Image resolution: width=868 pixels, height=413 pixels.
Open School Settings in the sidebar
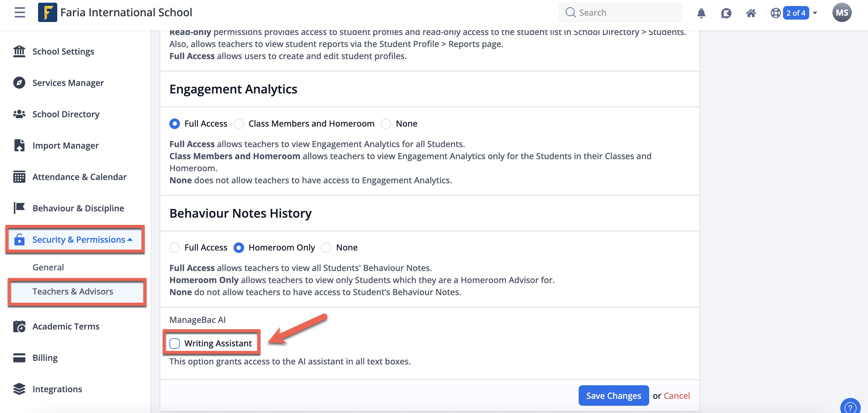(x=63, y=52)
